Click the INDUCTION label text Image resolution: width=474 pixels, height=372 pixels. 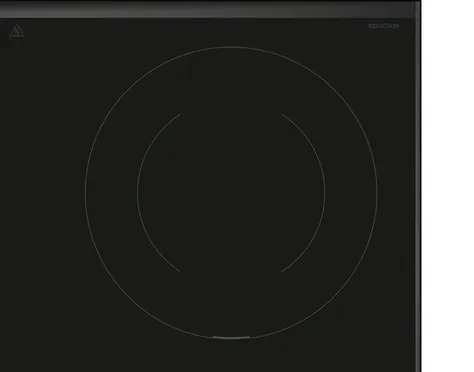pos(383,26)
